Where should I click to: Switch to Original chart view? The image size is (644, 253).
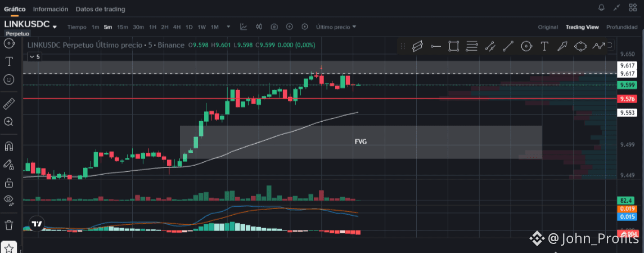pos(548,27)
